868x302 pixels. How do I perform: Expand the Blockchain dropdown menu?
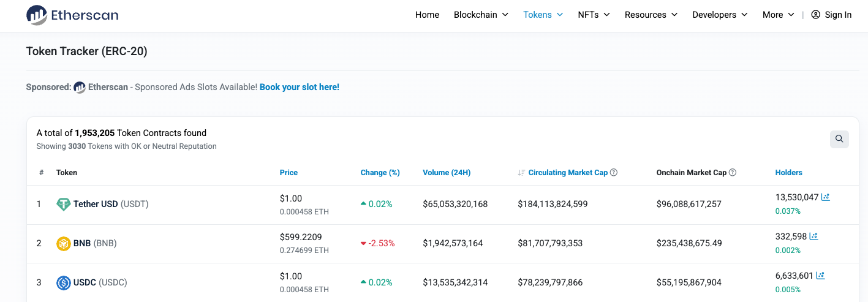click(481, 15)
